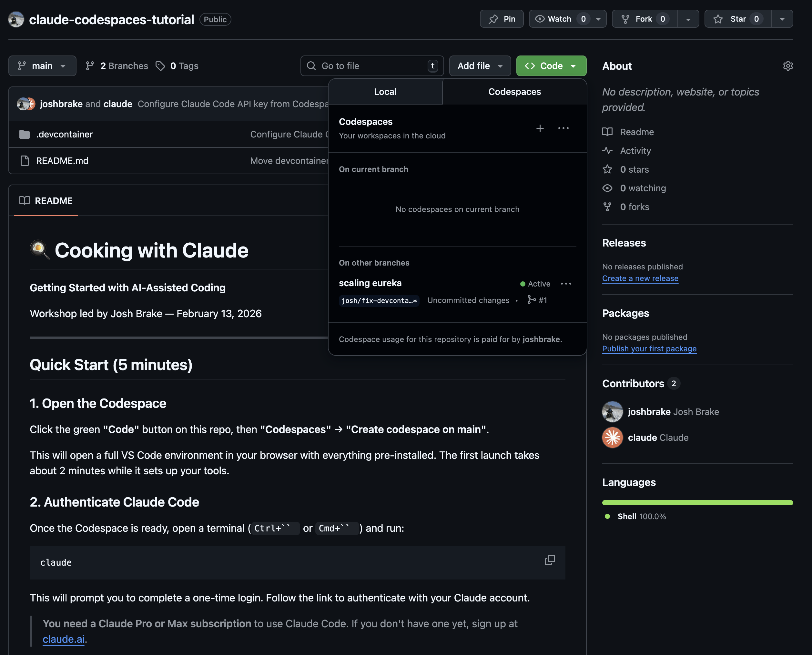Screen dimensions: 812x655
Task: Open the main branch switcher dropdown
Action: (x=42, y=65)
